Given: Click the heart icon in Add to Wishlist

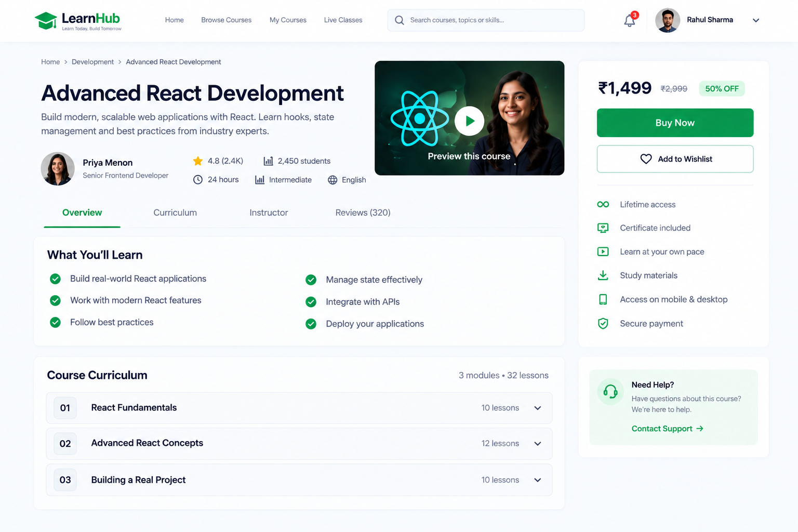Looking at the screenshot, I should tap(646, 159).
